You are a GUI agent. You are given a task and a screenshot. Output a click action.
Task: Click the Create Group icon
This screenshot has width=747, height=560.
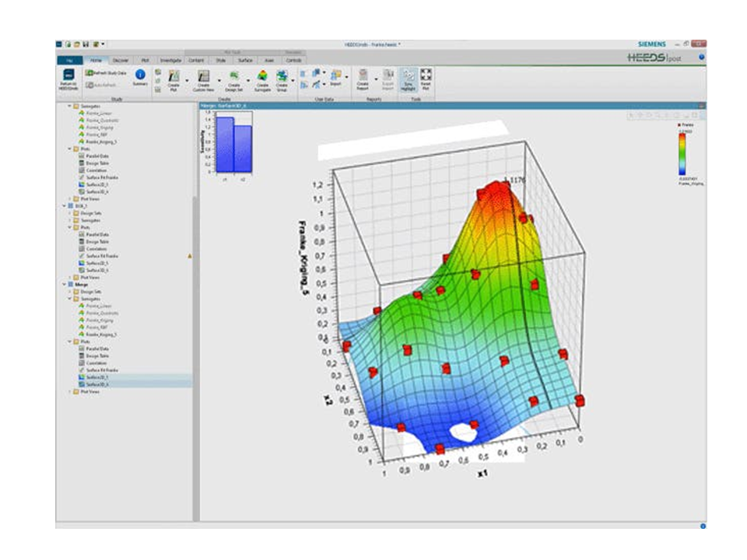(x=282, y=75)
